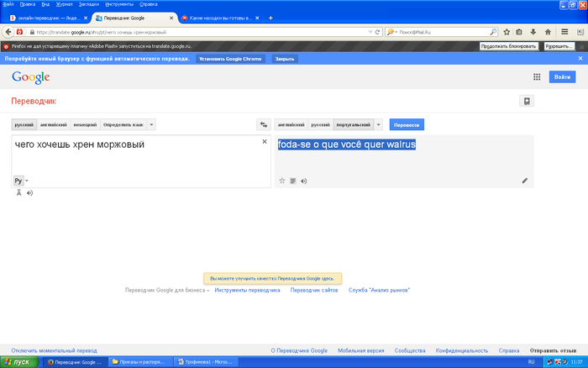Open the Справка menu
The width and height of the screenshot is (588, 368).
(x=149, y=4)
